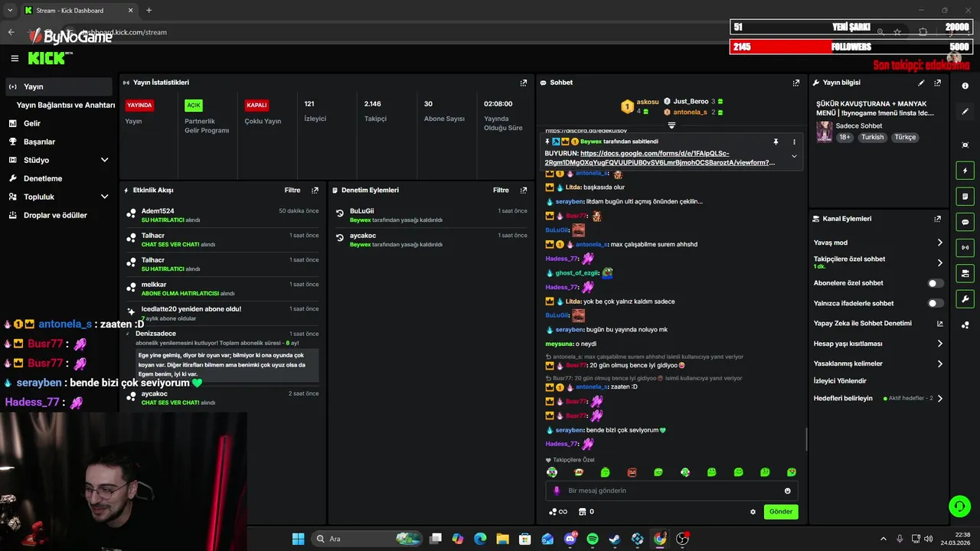
Task: Open chat settings gear near Gönder
Action: (x=753, y=512)
